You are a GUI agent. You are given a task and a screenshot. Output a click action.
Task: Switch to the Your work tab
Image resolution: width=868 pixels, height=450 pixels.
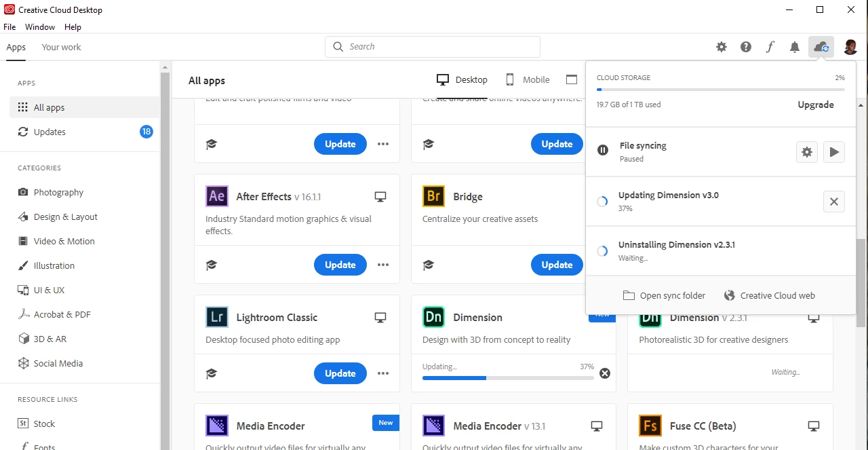point(61,48)
